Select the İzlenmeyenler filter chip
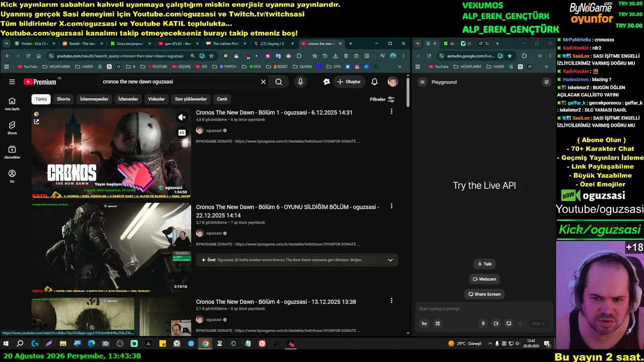 94,99
